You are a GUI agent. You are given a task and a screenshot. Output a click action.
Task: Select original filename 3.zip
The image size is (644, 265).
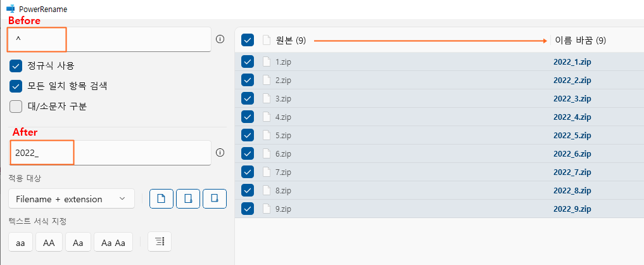[x=283, y=99]
